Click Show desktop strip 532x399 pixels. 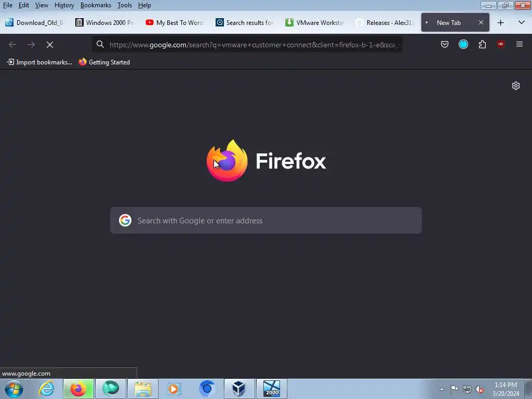click(x=528, y=389)
